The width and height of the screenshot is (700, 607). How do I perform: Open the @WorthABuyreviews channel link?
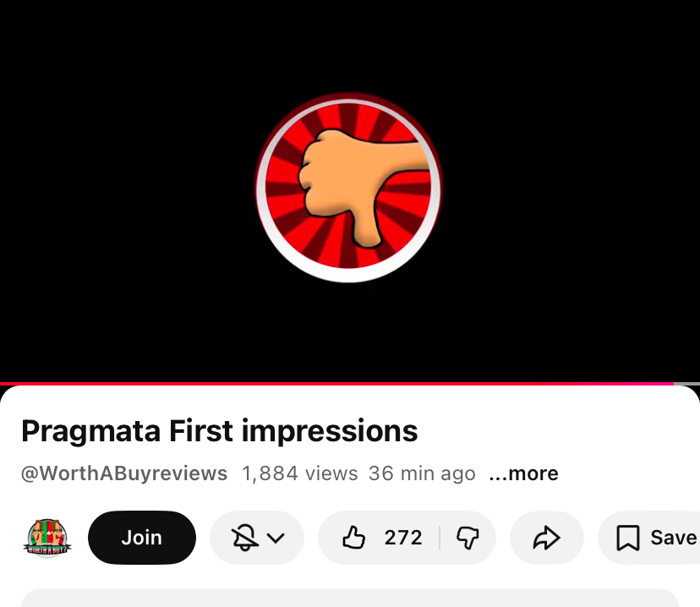pos(124,473)
